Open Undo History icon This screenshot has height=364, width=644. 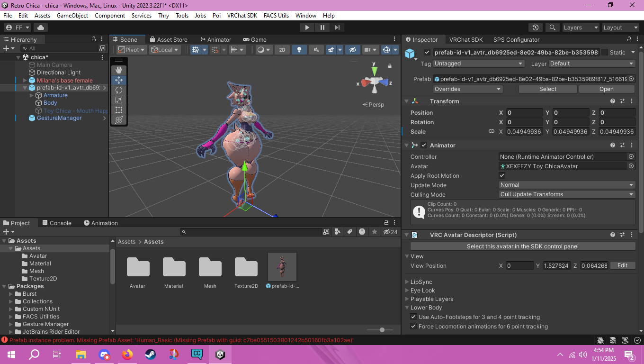536,27
